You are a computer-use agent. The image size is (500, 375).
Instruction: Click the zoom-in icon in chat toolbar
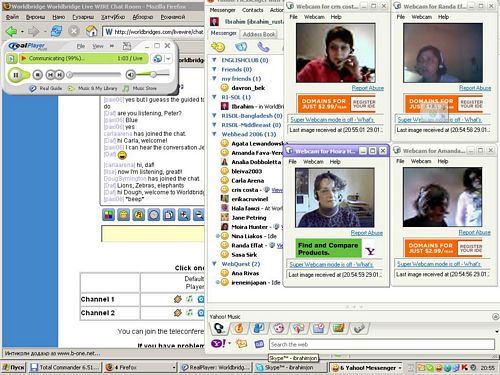coord(184,215)
